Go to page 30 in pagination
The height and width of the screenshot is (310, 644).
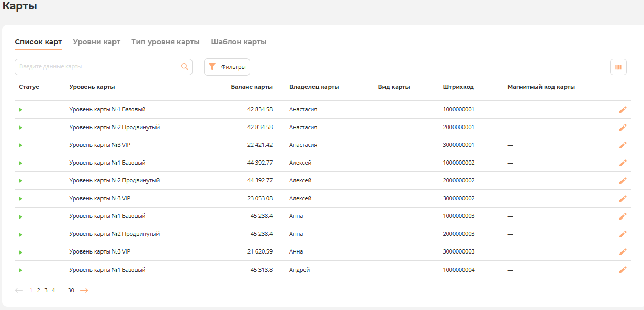pos(71,290)
